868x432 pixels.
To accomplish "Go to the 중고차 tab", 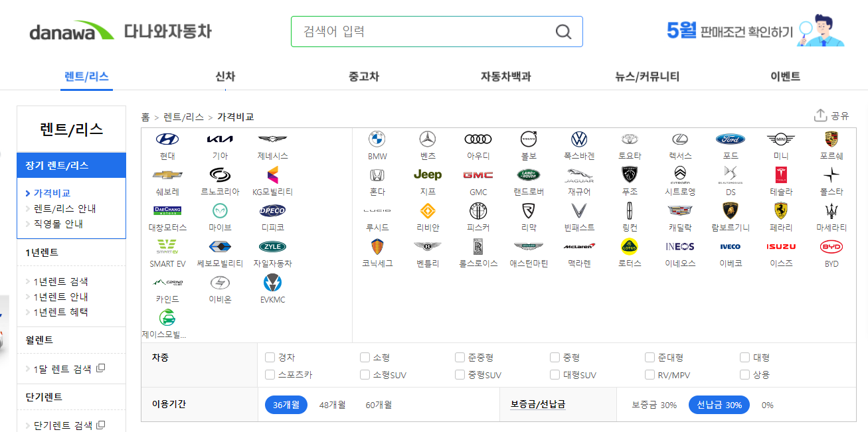I will (364, 76).
